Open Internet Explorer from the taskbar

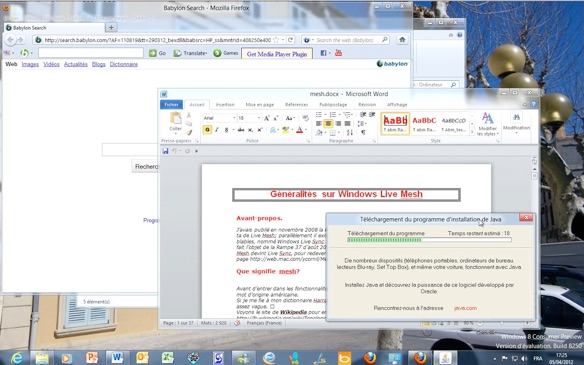(x=16, y=358)
